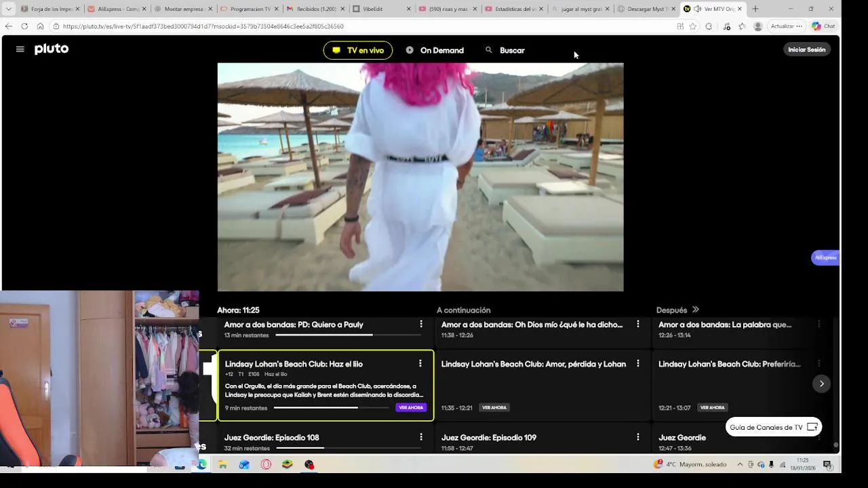
Task: Open Guía de Canales de TV
Action: pos(774,427)
